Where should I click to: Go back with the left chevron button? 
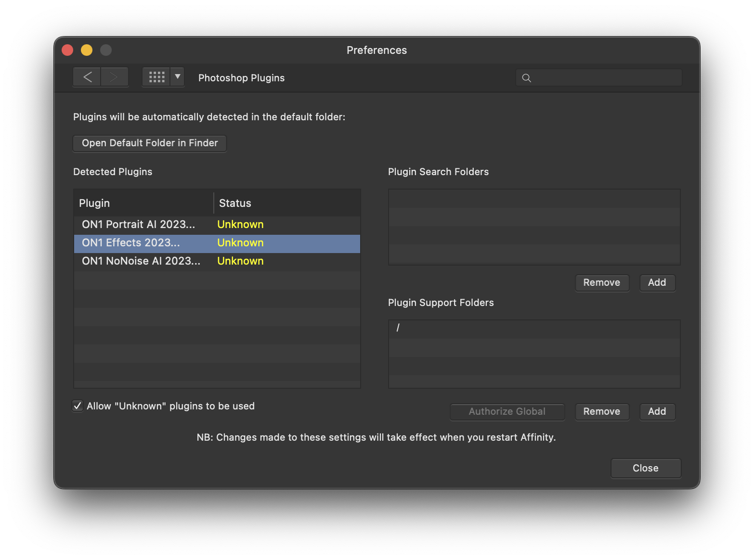[x=87, y=77]
